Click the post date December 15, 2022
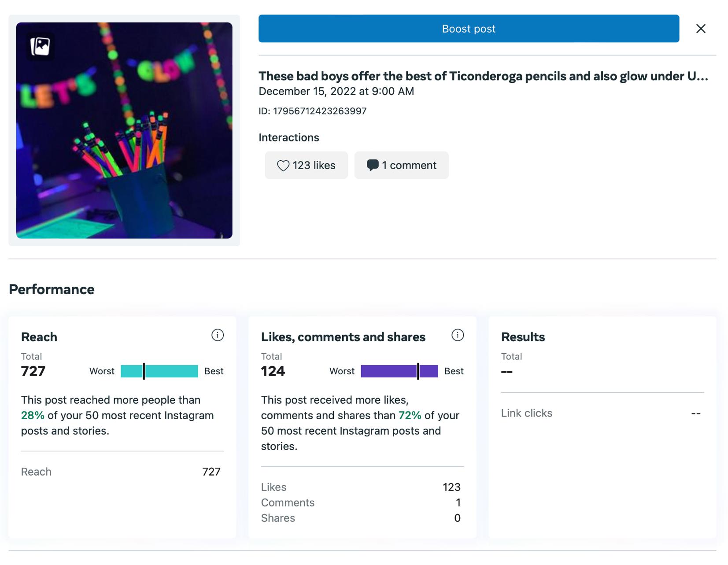This screenshot has width=728, height=565. 336,91
